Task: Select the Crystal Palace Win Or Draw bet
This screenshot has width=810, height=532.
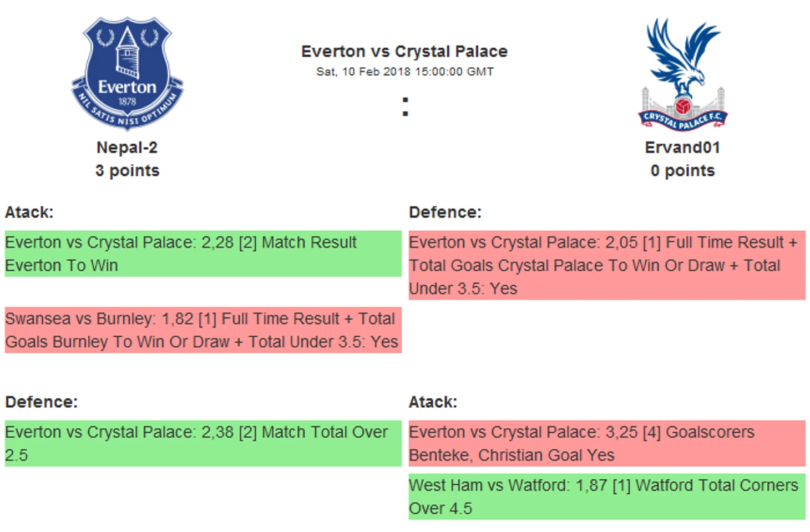Action: click(606, 265)
